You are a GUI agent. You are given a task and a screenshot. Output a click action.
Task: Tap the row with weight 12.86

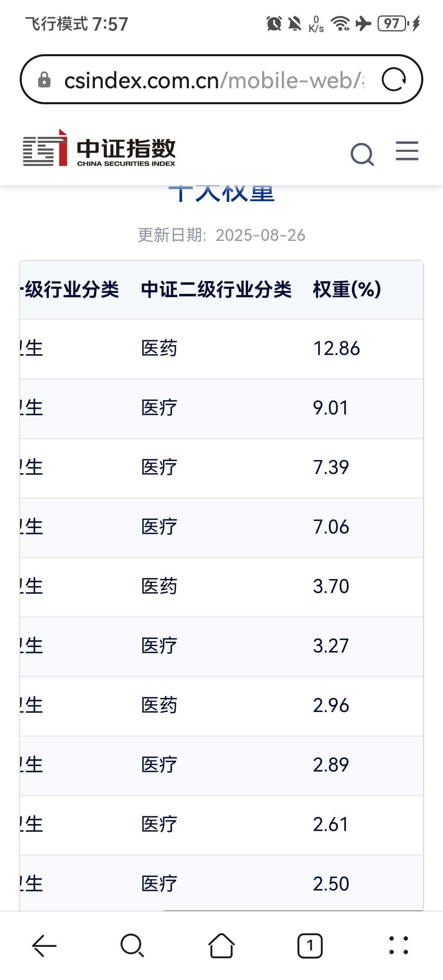coord(221,349)
